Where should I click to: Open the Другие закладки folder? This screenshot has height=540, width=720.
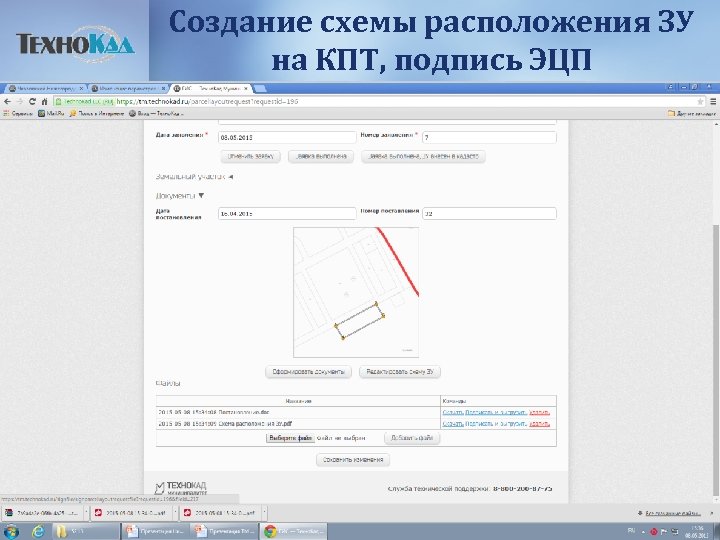coord(692,113)
